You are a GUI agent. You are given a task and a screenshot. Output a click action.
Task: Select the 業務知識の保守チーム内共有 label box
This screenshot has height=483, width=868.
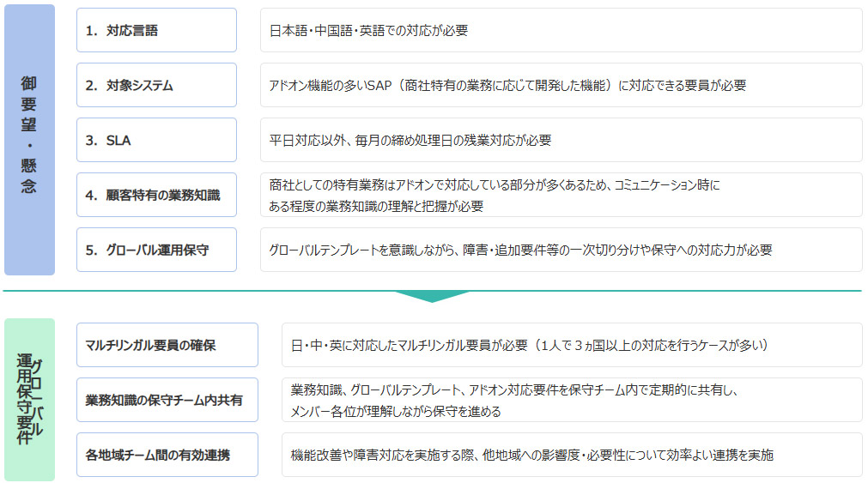tap(167, 400)
